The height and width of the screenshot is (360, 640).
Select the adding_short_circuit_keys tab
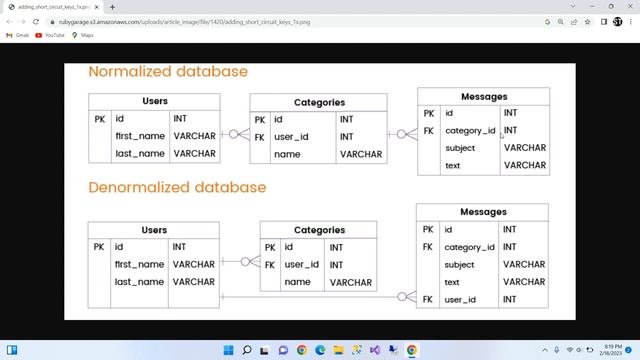pos(53,7)
